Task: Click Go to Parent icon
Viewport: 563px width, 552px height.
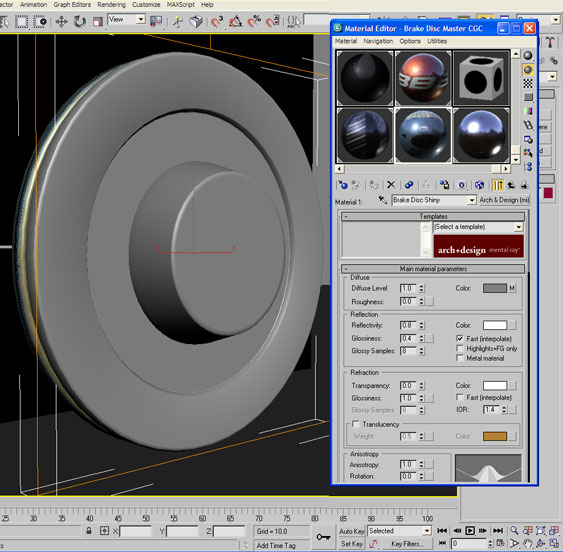Action: (511, 185)
